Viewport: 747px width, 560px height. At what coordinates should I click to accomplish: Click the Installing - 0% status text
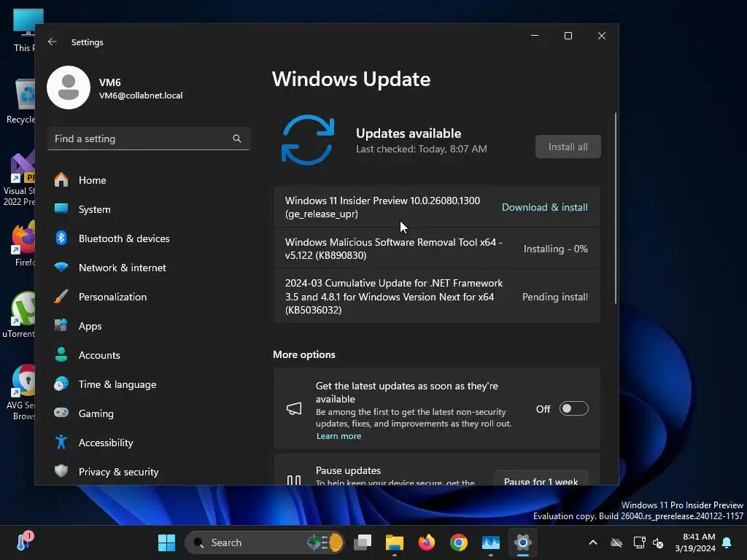point(555,249)
